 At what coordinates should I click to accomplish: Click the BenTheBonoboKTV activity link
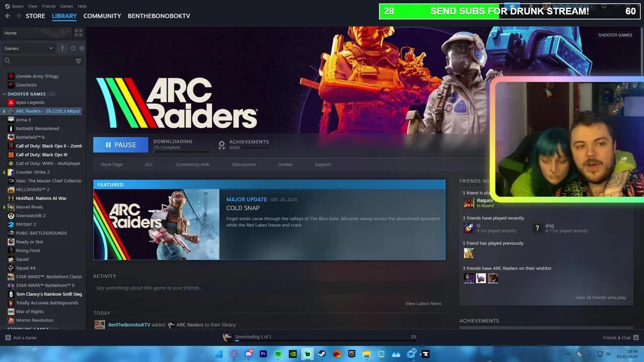[129, 325]
